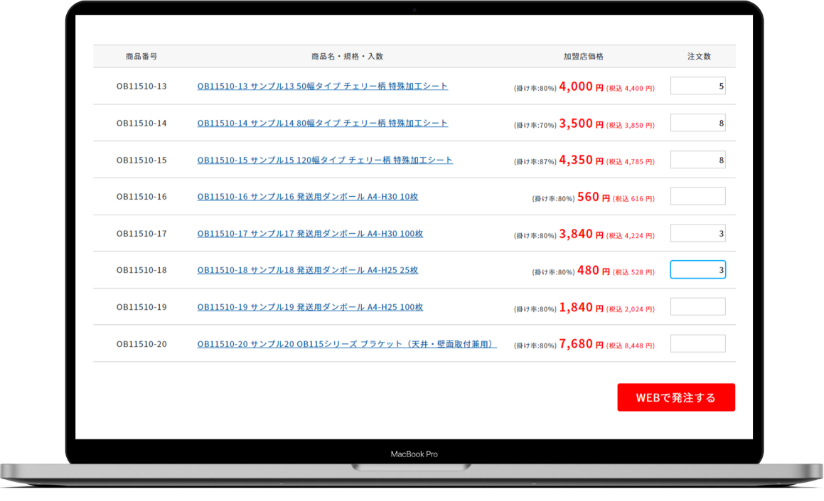Select product number cell OB11510-13
This screenshot has height=501, width=824.
[141, 86]
